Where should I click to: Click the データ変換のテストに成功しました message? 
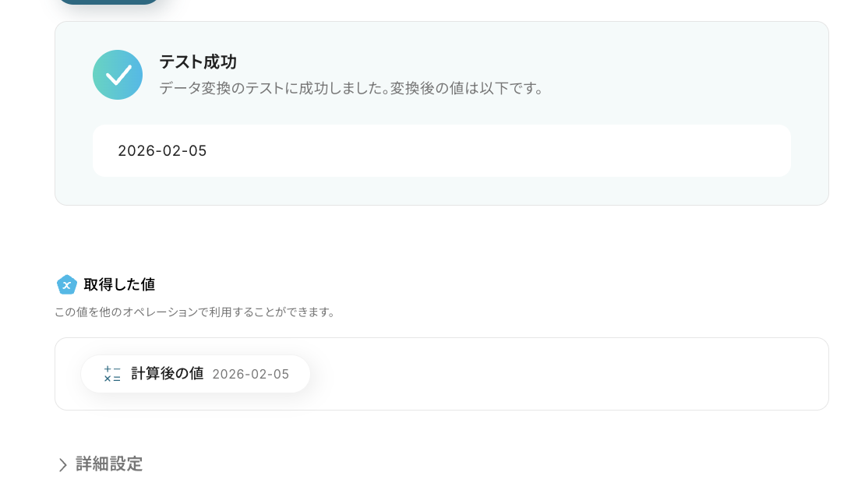tap(351, 88)
